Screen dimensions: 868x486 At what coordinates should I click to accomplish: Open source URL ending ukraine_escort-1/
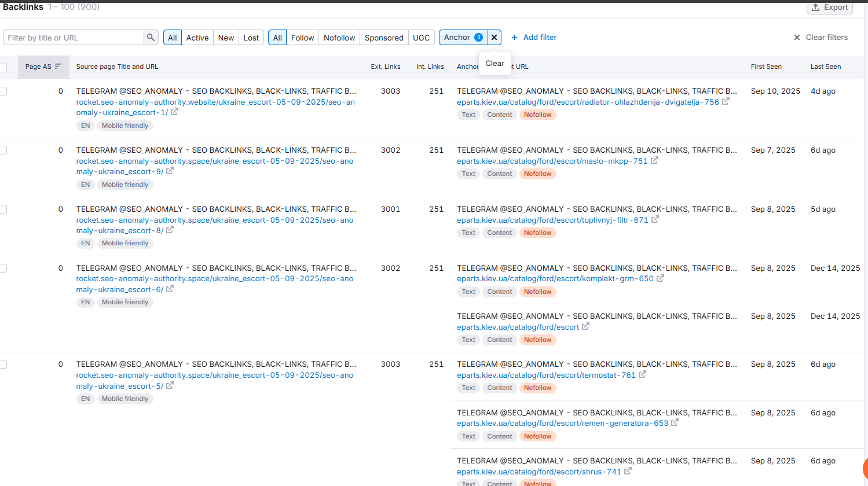coord(215,108)
